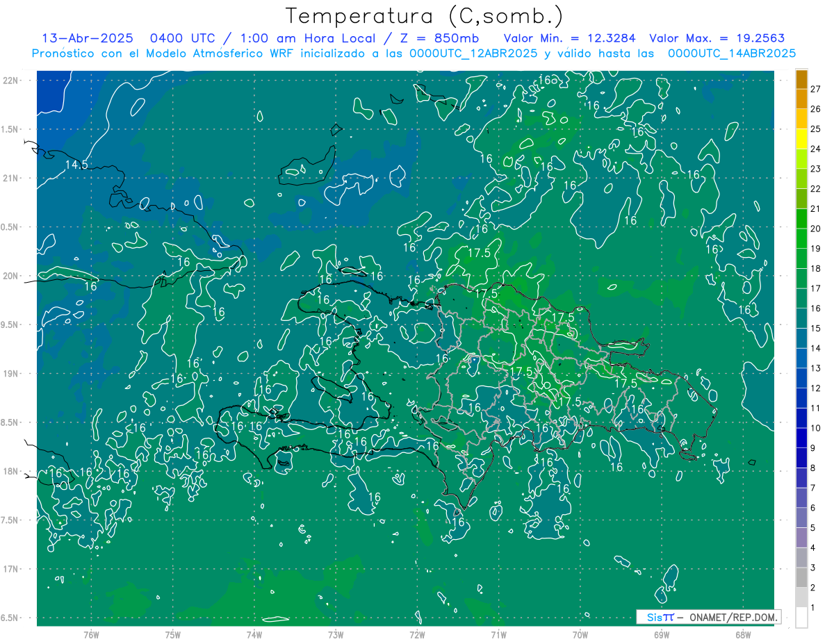The image size is (834, 644).
Task: Click color scale value "2"
Action: pyautogui.click(x=813, y=588)
